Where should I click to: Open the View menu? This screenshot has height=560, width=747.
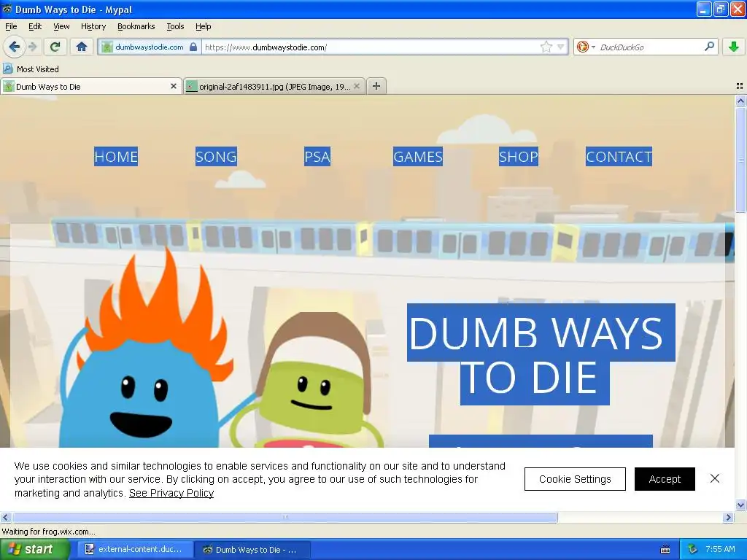click(61, 26)
